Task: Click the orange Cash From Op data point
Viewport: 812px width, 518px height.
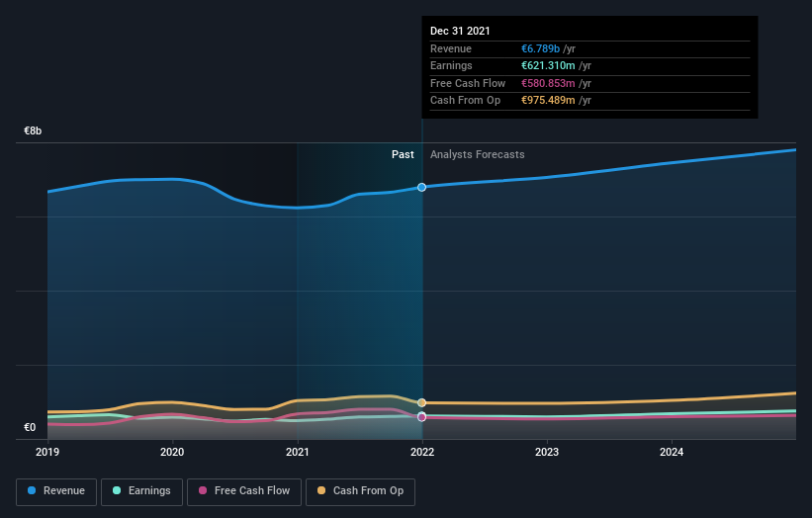Action: pos(422,402)
